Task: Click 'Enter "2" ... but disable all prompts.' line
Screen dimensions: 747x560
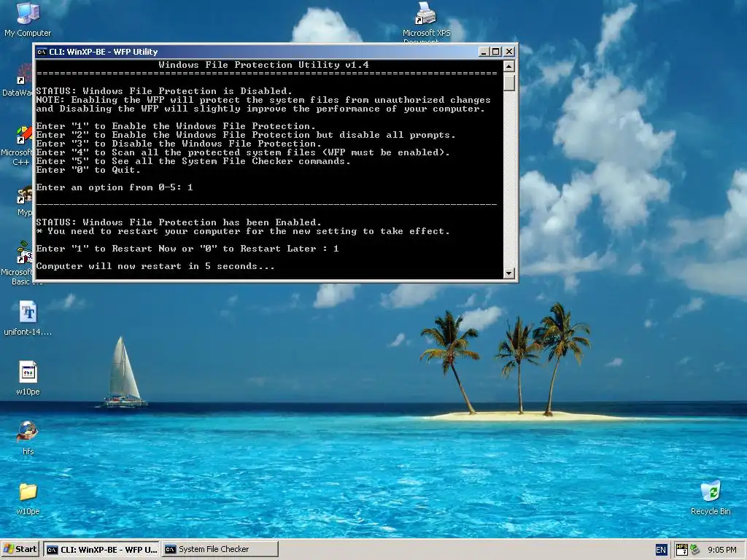Action: pyautogui.click(x=246, y=135)
